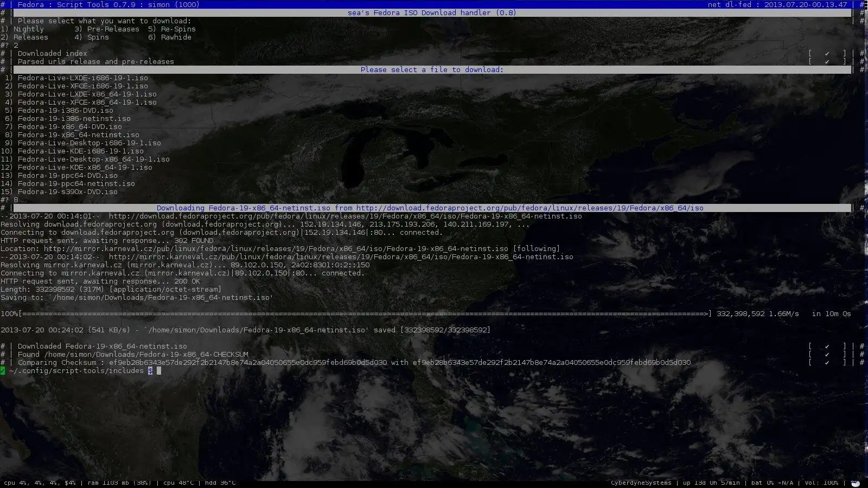This screenshot has width=868, height=488.
Task: Click the '1.66M/s' download speed value
Action: click(784, 314)
